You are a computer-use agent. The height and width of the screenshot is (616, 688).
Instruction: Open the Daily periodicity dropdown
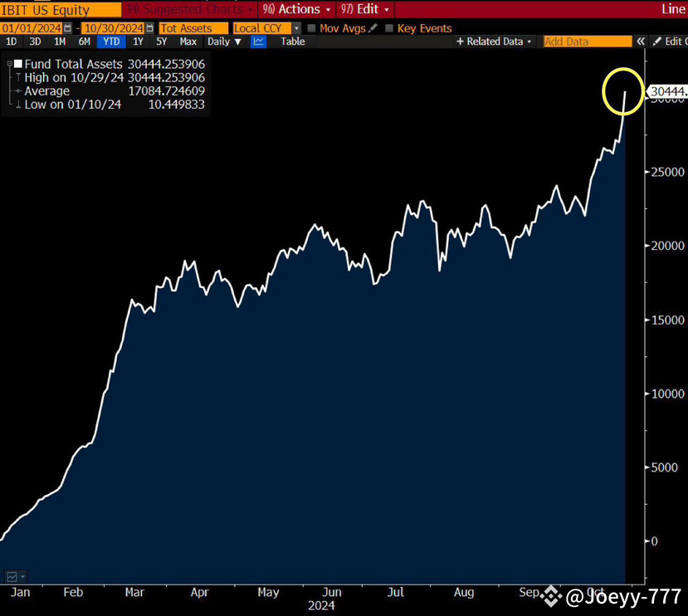coord(224,42)
